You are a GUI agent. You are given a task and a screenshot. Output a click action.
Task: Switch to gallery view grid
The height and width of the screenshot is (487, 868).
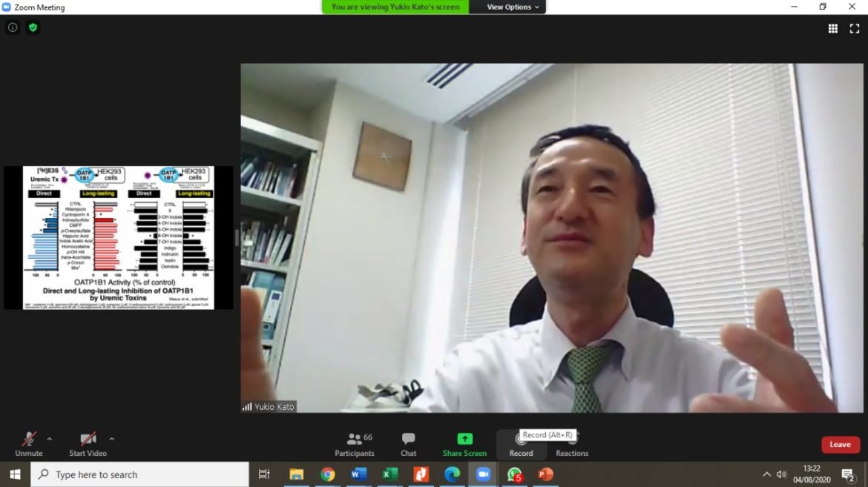point(833,28)
